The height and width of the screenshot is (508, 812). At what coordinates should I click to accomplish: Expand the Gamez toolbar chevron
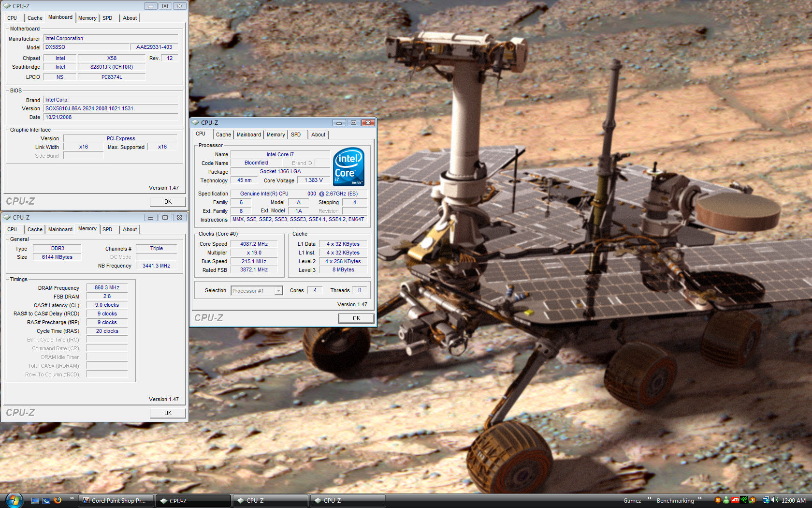(649, 498)
